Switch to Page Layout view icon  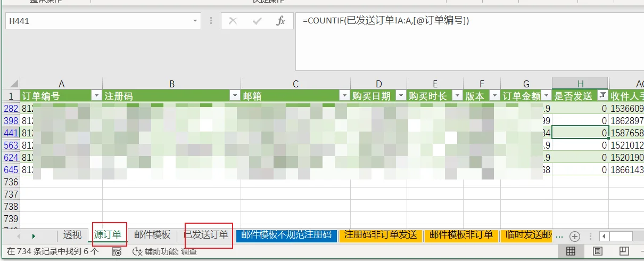[x=597, y=251]
